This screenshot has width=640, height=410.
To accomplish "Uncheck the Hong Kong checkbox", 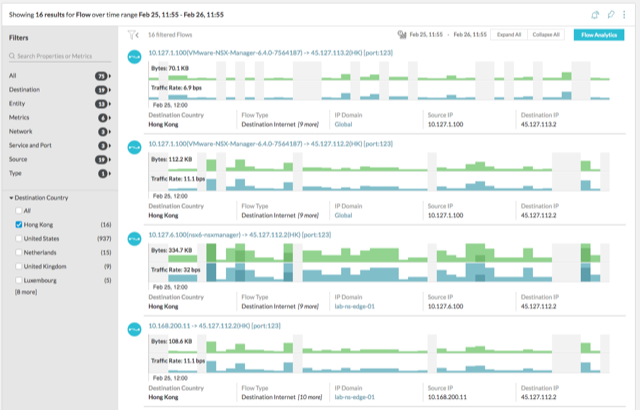I will 18,224.
